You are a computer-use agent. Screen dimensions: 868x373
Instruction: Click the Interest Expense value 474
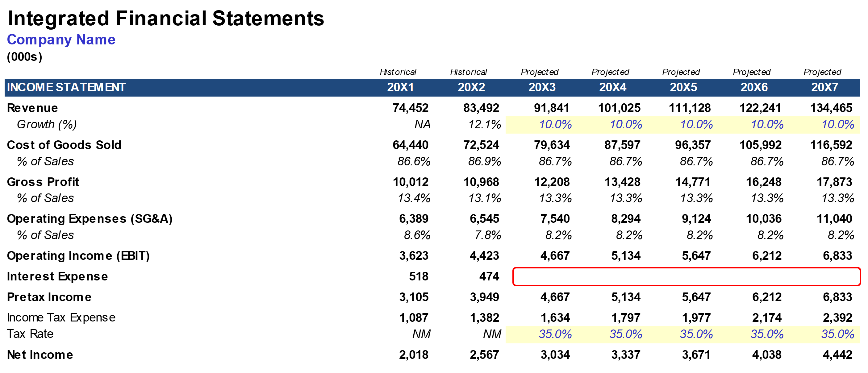click(x=489, y=277)
